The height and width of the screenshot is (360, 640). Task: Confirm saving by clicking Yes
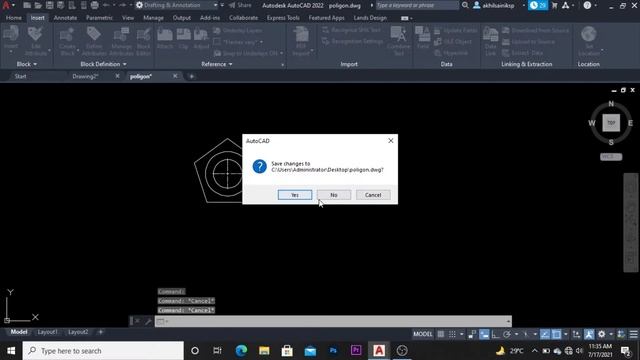(x=295, y=195)
